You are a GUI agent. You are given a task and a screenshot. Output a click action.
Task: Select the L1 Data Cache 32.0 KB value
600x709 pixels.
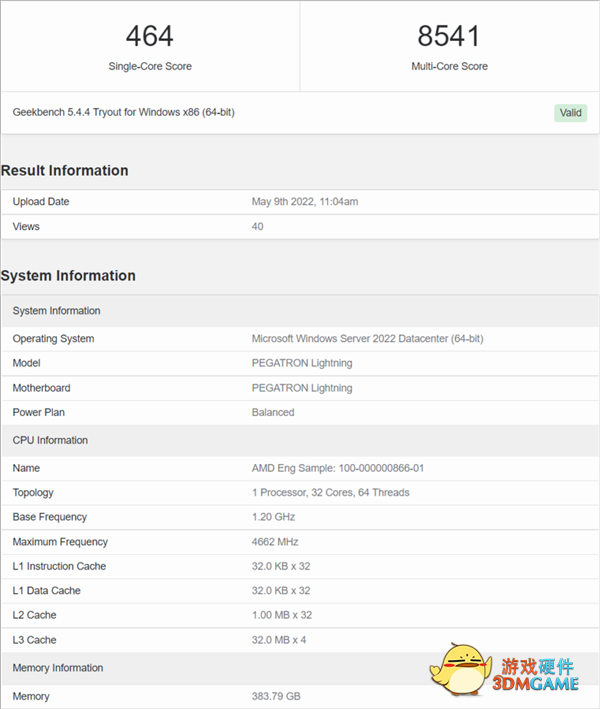pyautogui.click(x=281, y=591)
